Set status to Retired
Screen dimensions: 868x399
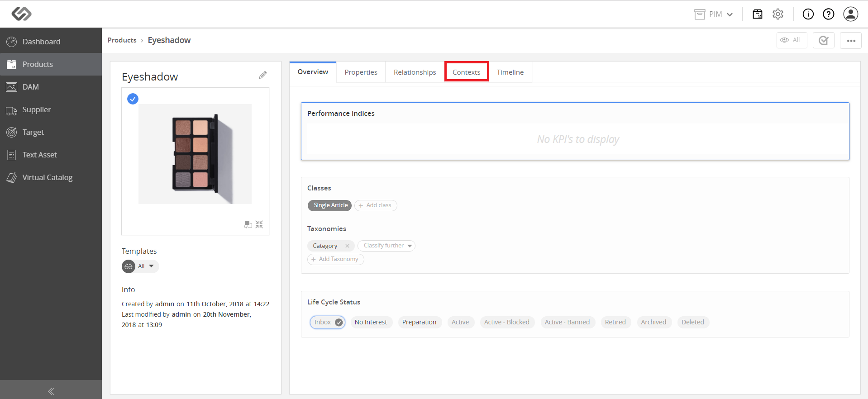tap(615, 322)
